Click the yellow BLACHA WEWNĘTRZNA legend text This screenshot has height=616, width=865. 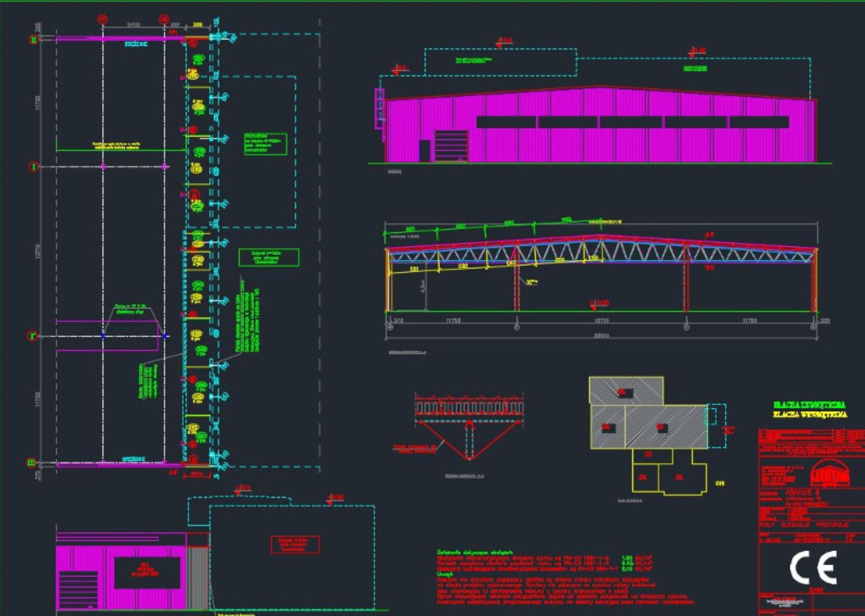point(810,414)
